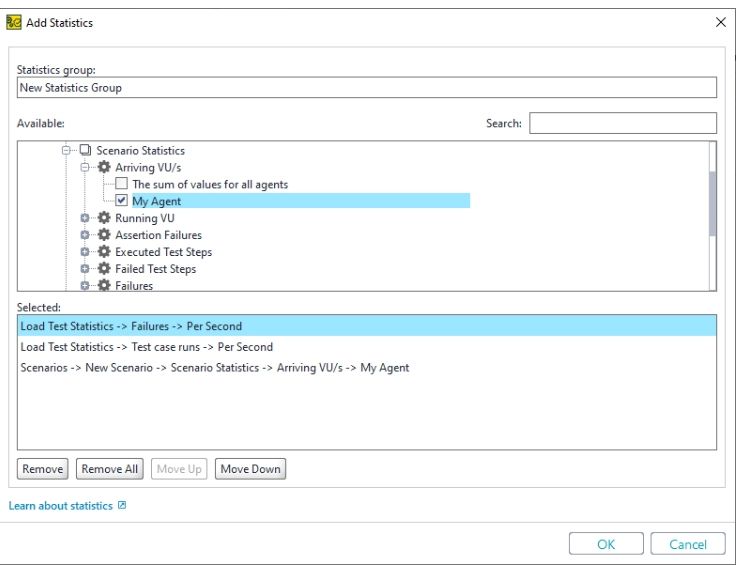
Task: Cancel the Add Statistics dialog
Action: coord(688,544)
